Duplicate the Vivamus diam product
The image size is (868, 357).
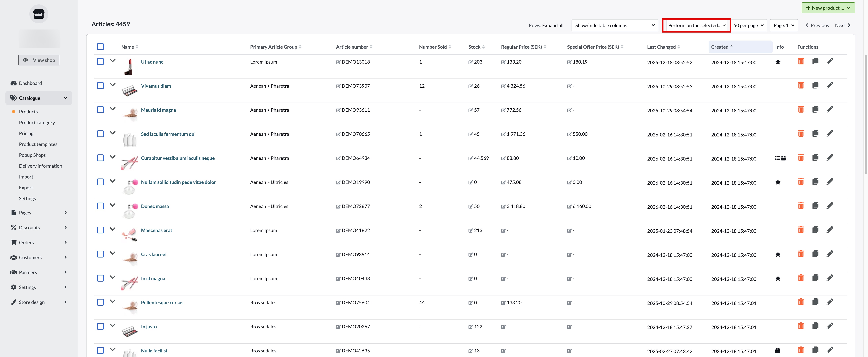(x=815, y=85)
